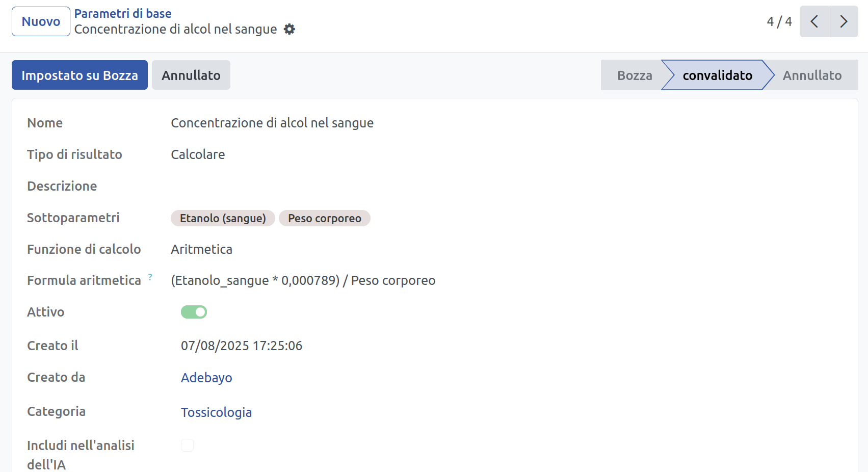868x472 pixels.
Task: Open the gear actions menu
Action: [x=289, y=30]
